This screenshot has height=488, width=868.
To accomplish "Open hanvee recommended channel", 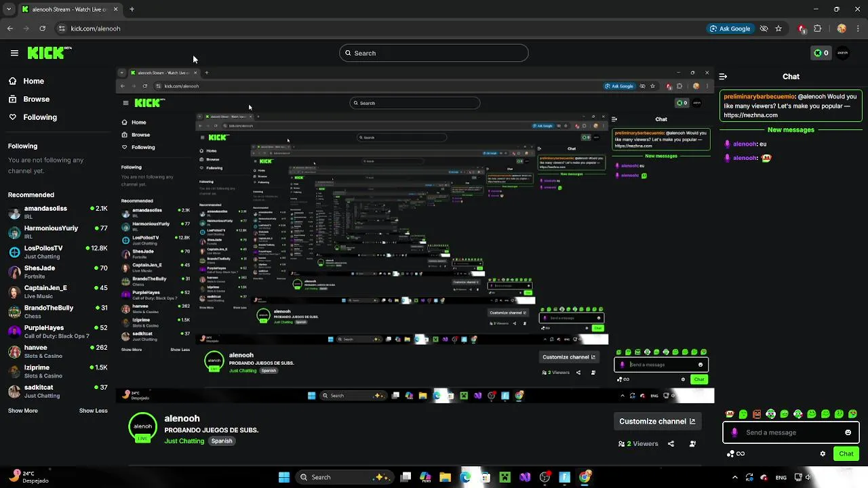I will coord(58,351).
